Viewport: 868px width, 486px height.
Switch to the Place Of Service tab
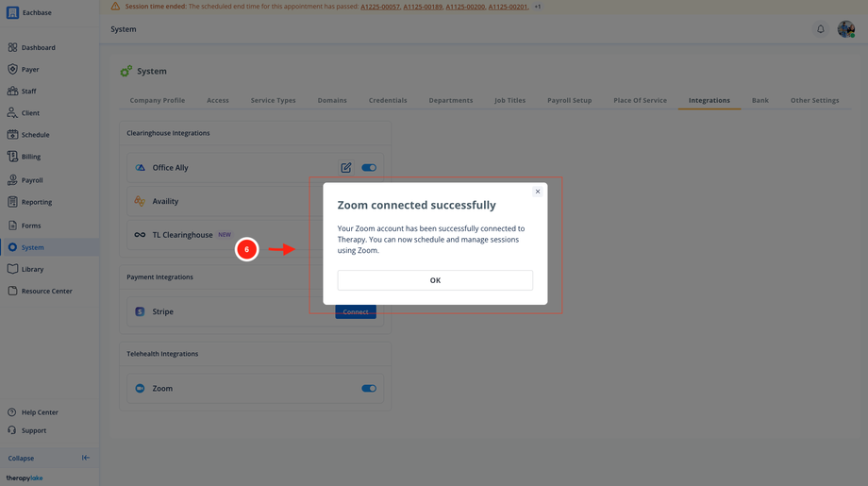pos(640,100)
